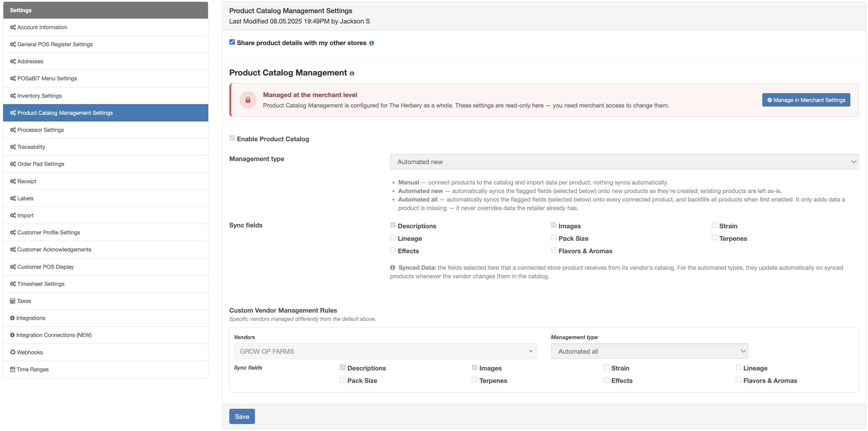Click gears icon beside Customer Profile Settings
Screen dimensions: 868x431
(x=13, y=232)
